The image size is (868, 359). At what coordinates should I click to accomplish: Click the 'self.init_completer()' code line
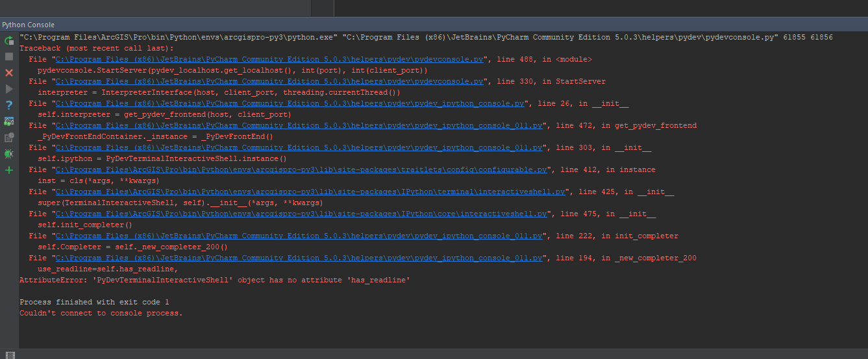pyautogui.click(x=85, y=225)
